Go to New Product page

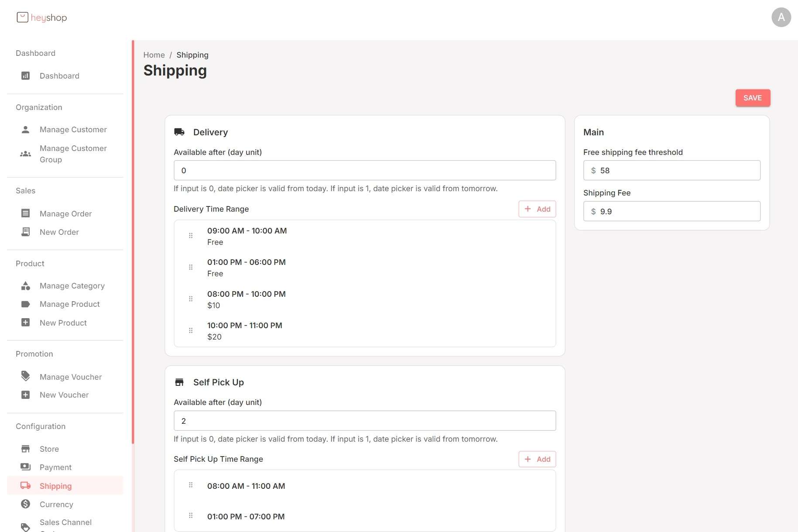pos(63,323)
